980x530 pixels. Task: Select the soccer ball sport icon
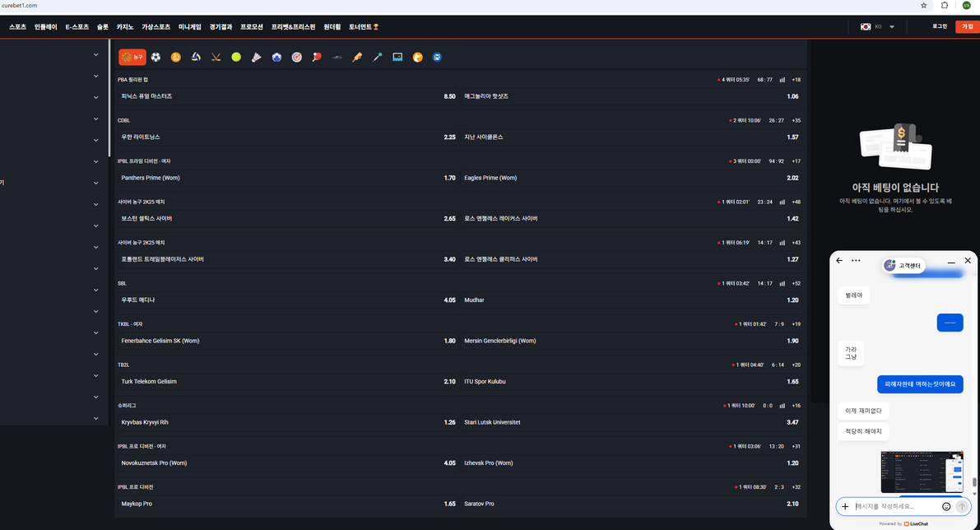point(156,58)
